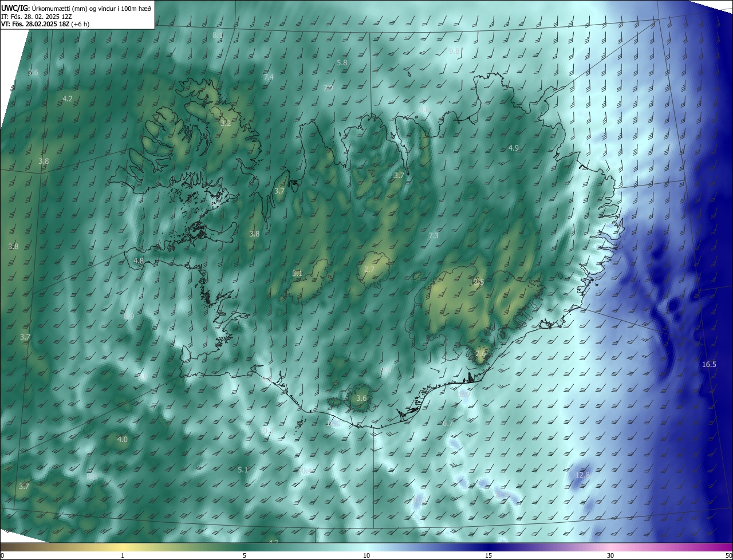Click the 4.2 value label

click(68, 98)
